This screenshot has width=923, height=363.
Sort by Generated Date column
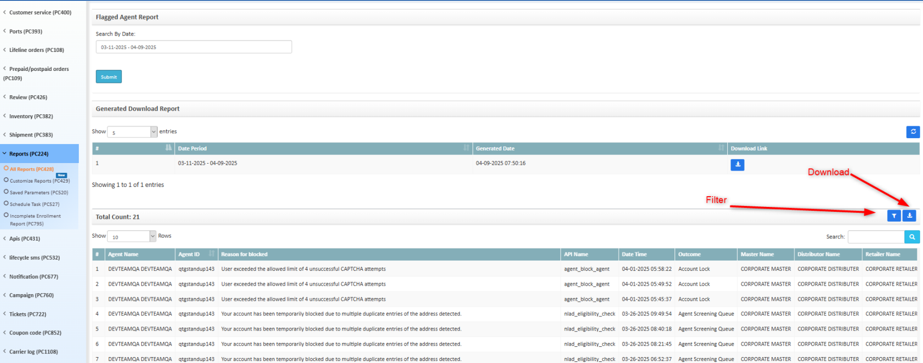(x=600, y=148)
